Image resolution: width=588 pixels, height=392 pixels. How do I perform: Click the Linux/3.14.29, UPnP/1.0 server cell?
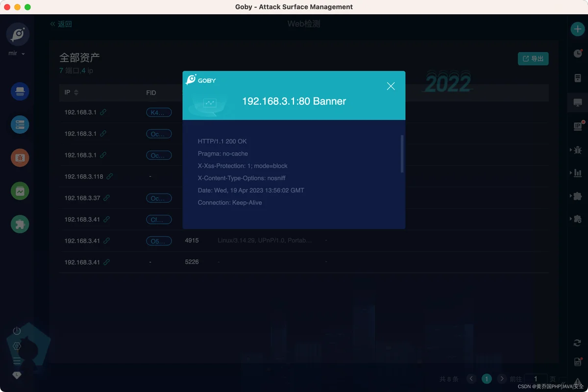[265, 241]
